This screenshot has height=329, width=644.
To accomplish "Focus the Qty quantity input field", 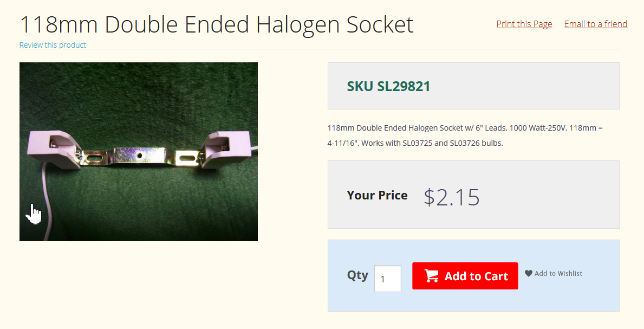I will (x=388, y=279).
